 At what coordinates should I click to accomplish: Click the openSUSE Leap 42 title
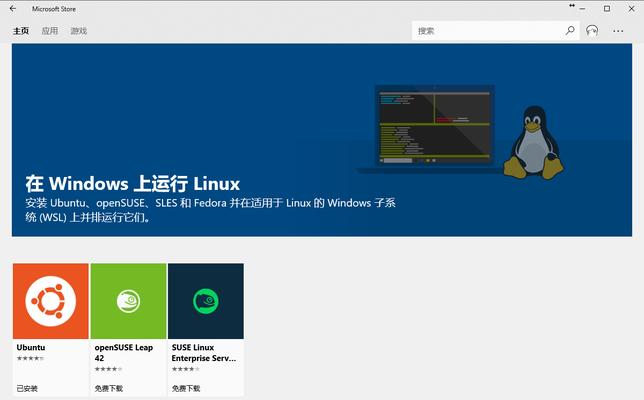tap(124, 353)
